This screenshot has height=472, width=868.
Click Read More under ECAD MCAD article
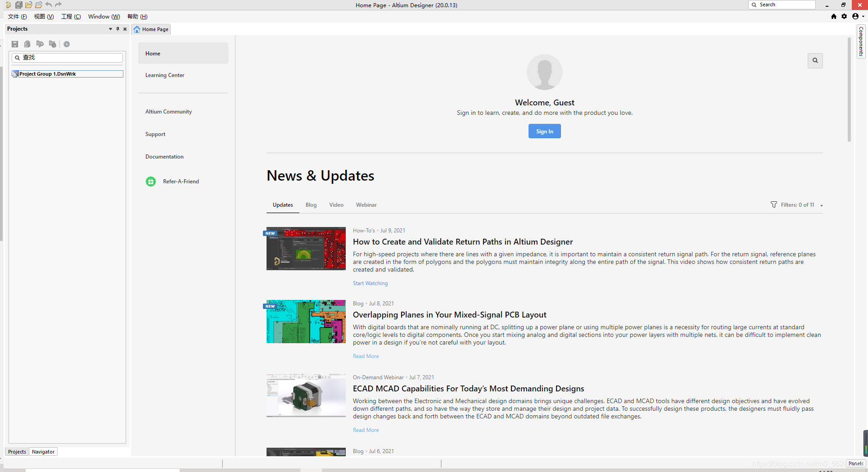pyautogui.click(x=366, y=430)
